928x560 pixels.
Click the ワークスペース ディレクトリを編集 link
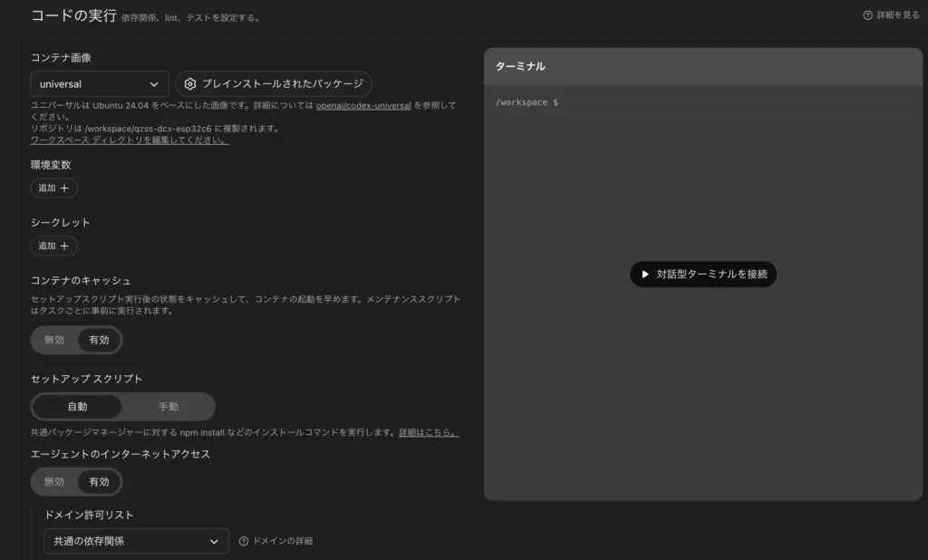pos(130,140)
